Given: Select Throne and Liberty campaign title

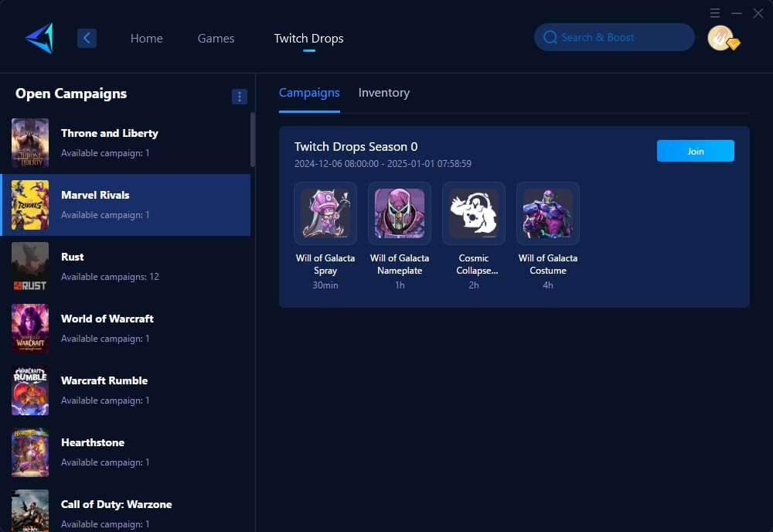Looking at the screenshot, I should tap(110, 133).
